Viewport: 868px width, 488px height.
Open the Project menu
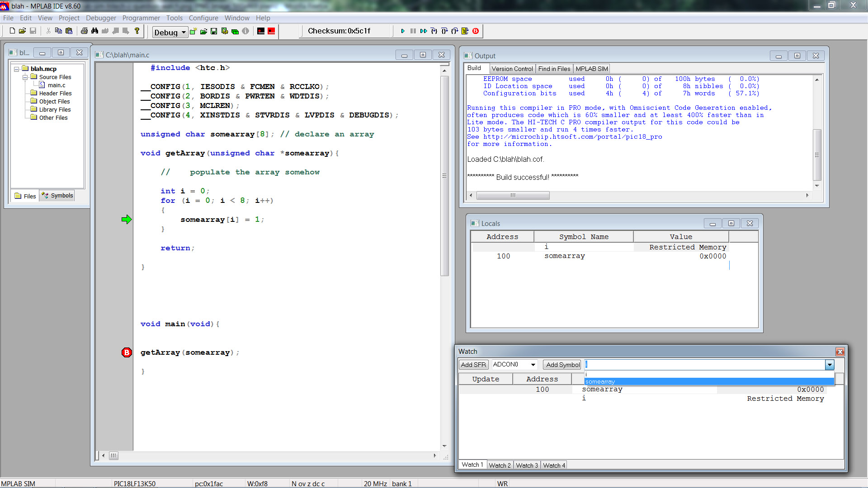[x=69, y=18]
